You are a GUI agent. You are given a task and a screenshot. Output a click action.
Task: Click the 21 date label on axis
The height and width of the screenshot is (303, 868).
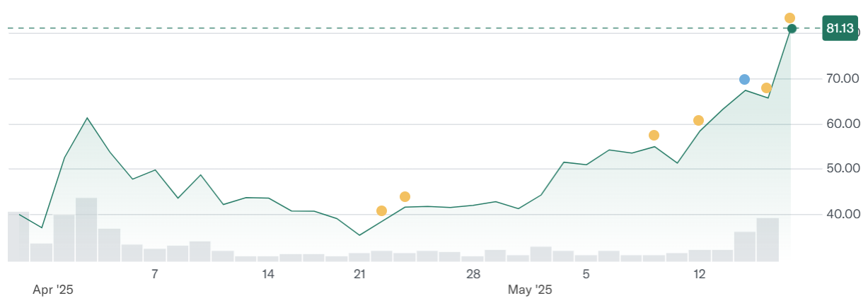[x=359, y=274]
